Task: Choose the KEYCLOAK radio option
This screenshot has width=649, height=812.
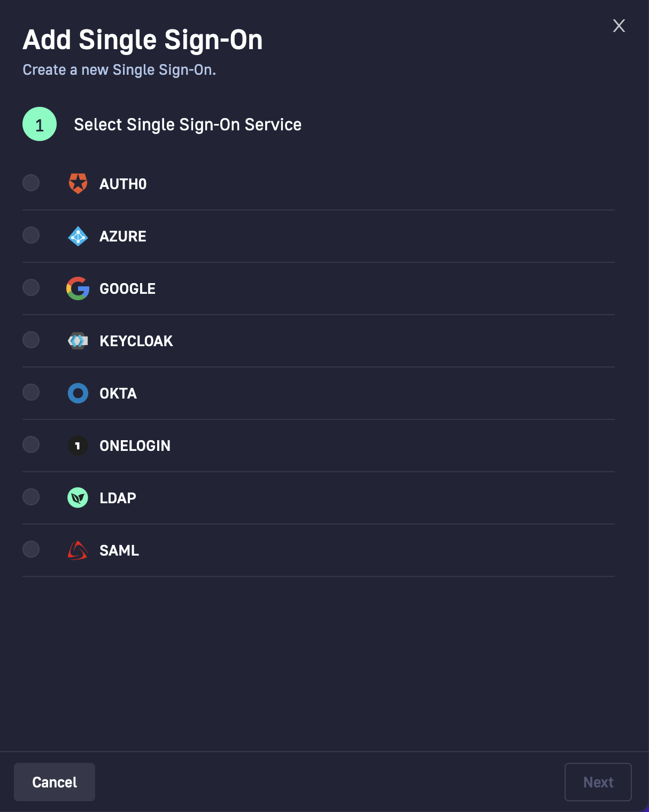Action: [31, 340]
